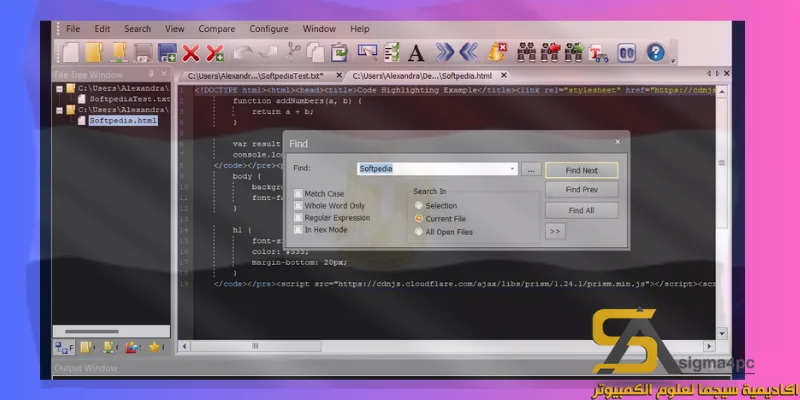Viewport: 800px width, 400px height.
Task: Enable the Whole Word Only checkbox
Action: pyautogui.click(x=298, y=206)
